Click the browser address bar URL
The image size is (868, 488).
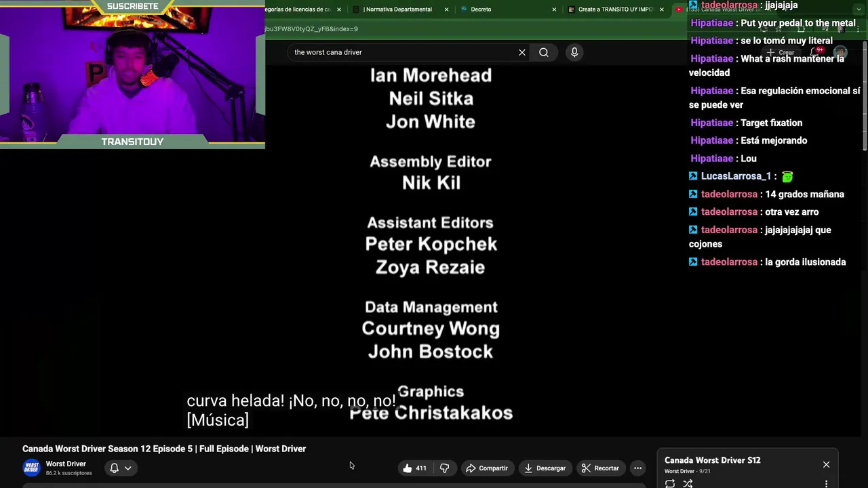point(312,29)
